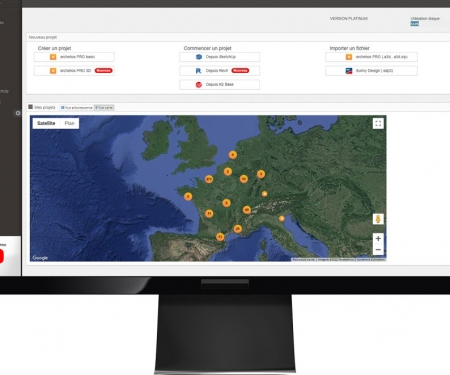Start a project from K2 Base
The image size is (450, 375).
point(219,85)
